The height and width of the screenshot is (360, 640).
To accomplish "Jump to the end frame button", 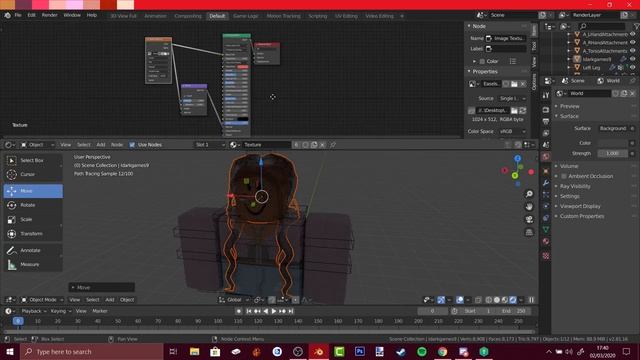I will (x=291, y=311).
